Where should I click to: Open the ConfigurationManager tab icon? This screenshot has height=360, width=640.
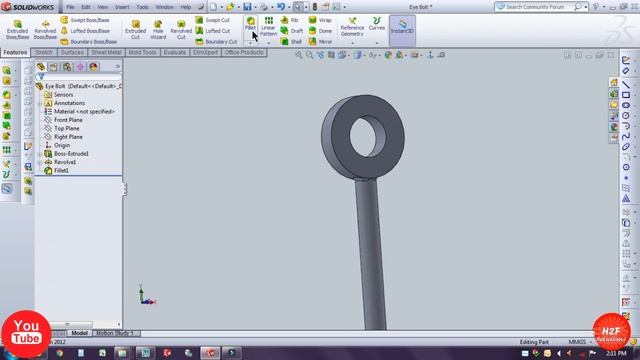tap(67, 67)
